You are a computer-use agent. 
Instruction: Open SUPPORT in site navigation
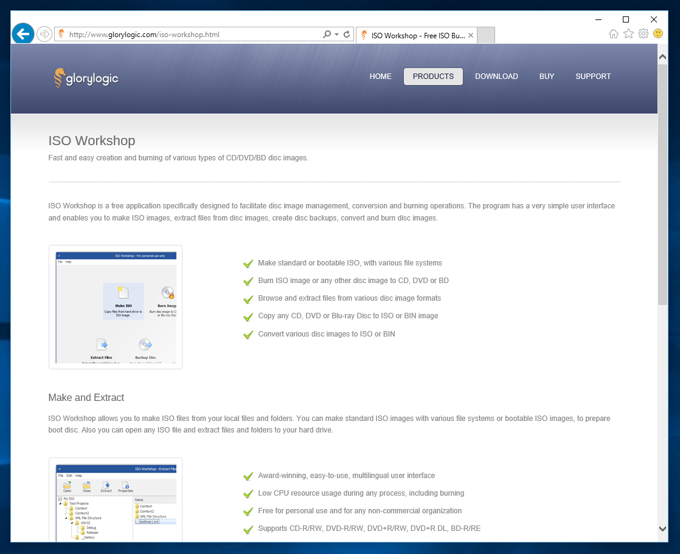[593, 76]
